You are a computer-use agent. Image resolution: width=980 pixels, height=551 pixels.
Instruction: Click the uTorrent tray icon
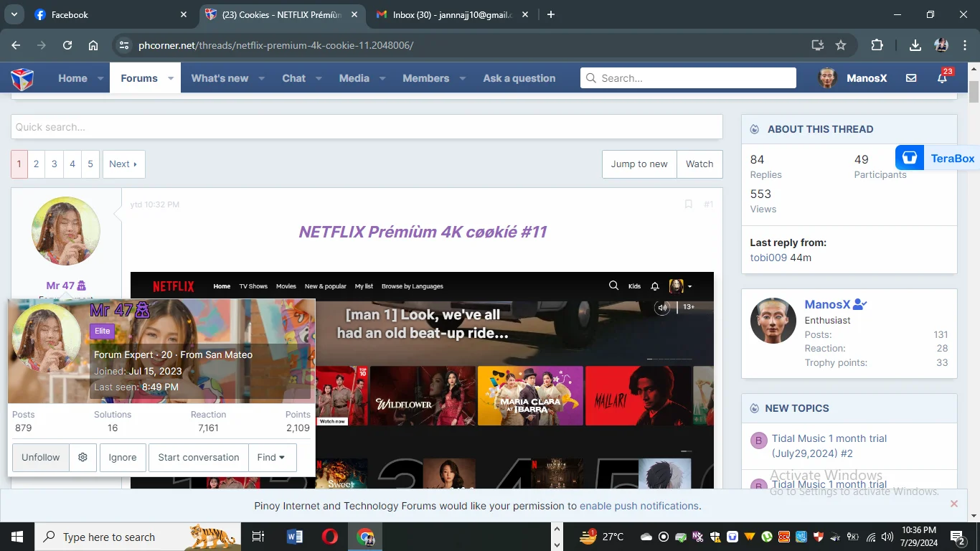point(767,537)
